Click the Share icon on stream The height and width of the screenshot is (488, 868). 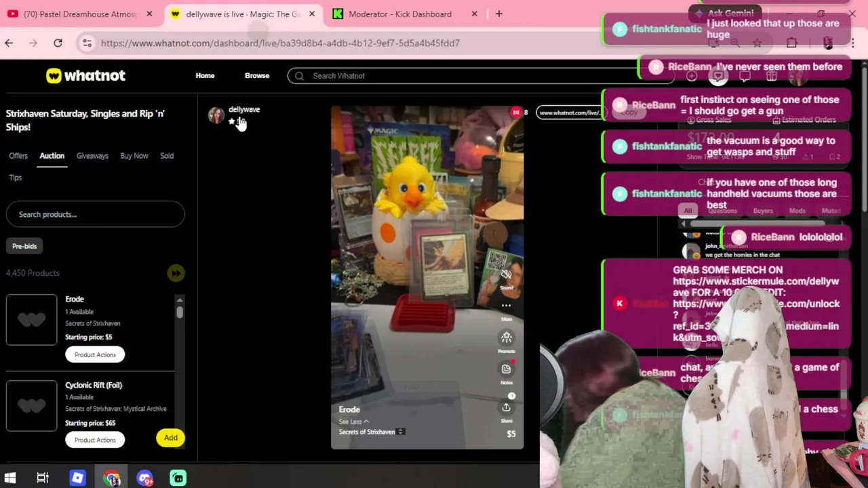coord(506,407)
